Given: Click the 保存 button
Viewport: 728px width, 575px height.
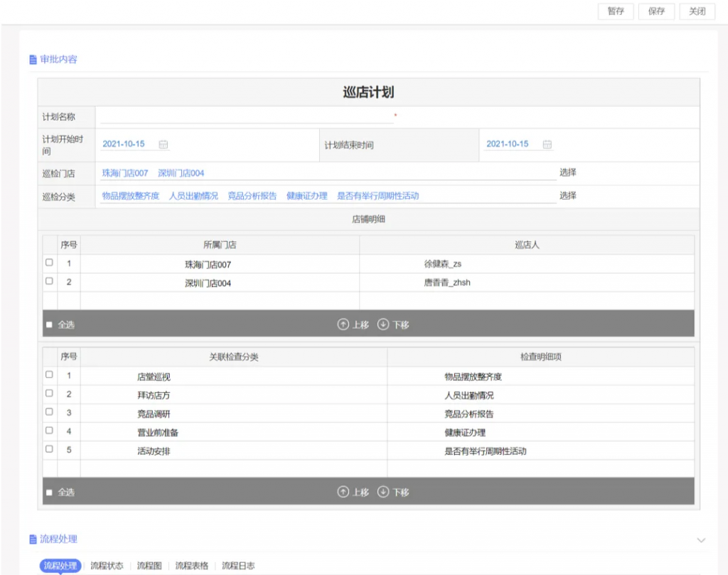Looking at the screenshot, I should tap(656, 11).
